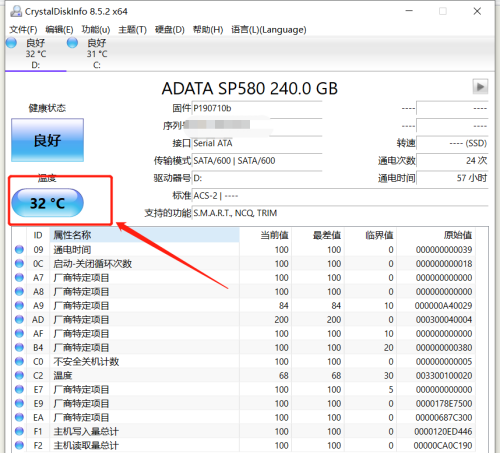Select the D: disk tab

tap(36, 54)
